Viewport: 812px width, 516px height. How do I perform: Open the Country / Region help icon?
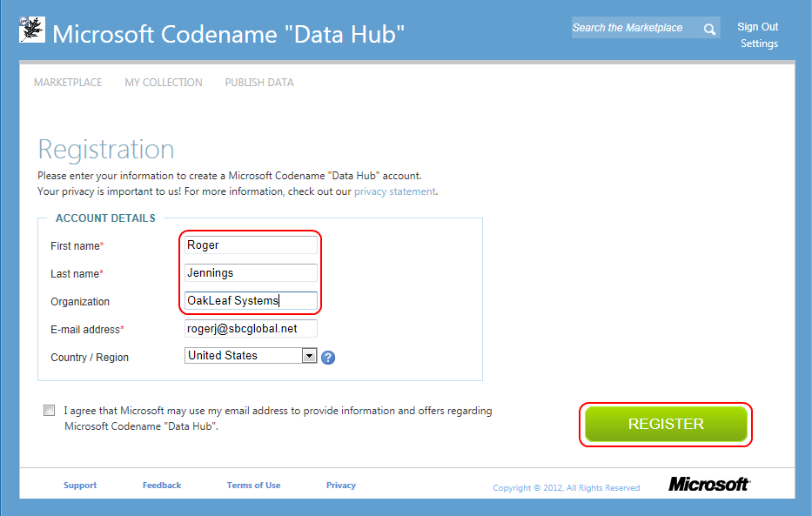pos(328,357)
